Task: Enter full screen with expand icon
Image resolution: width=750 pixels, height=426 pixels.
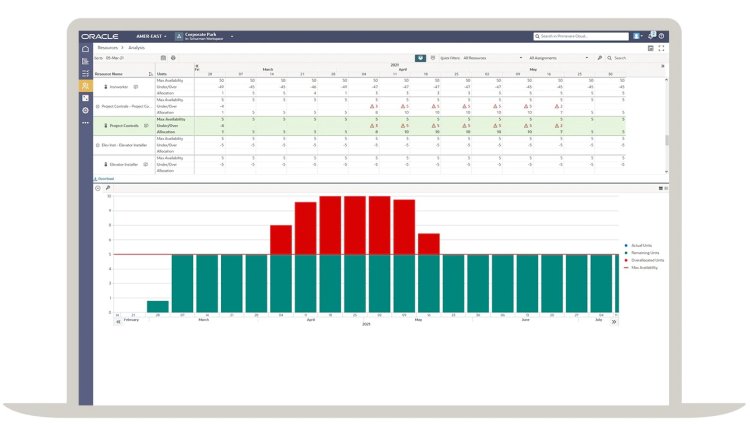Action: pos(662,48)
